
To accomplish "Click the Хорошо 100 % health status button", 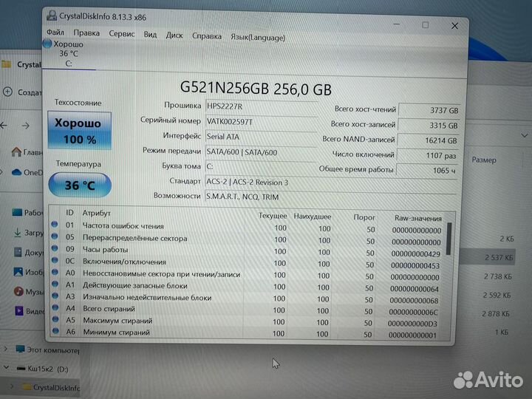I will coord(79,131).
